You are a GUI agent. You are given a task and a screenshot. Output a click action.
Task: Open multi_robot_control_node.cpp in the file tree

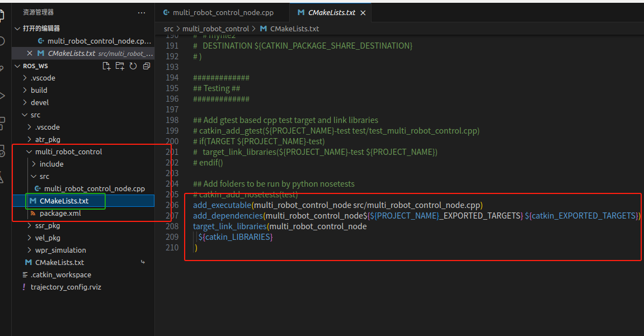pyautogui.click(x=95, y=189)
